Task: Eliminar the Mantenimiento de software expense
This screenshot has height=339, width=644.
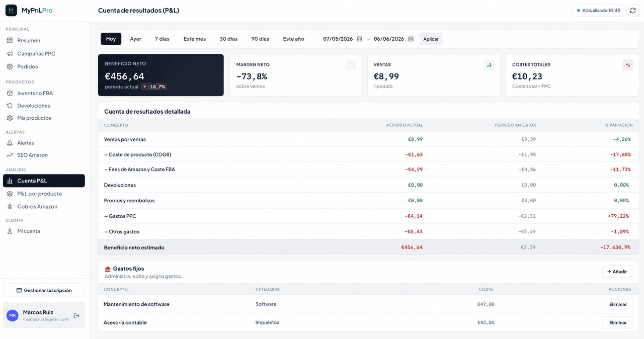Action: (618, 304)
